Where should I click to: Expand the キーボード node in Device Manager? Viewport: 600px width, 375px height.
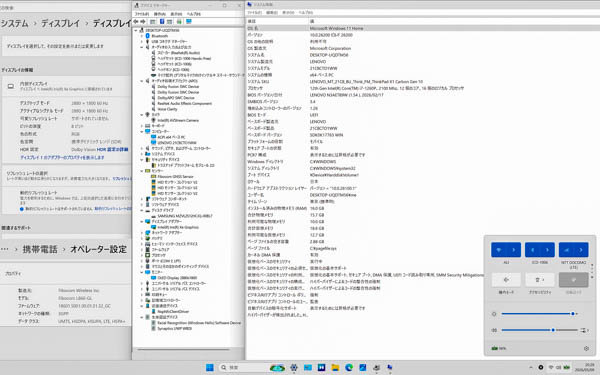pos(142,126)
